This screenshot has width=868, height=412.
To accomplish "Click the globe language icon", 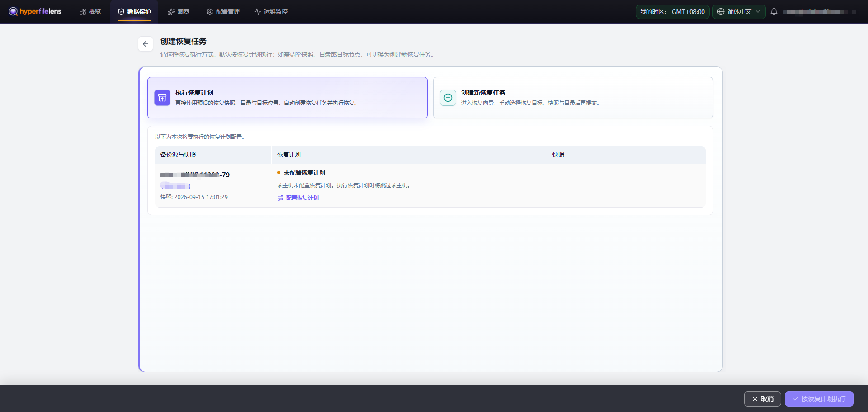I will point(721,12).
